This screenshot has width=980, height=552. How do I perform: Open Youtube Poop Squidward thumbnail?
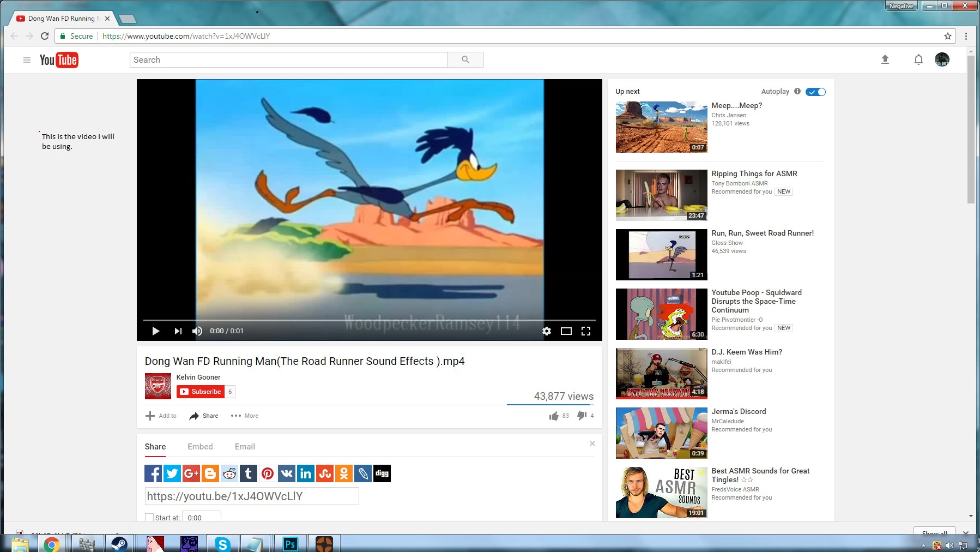pos(662,314)
